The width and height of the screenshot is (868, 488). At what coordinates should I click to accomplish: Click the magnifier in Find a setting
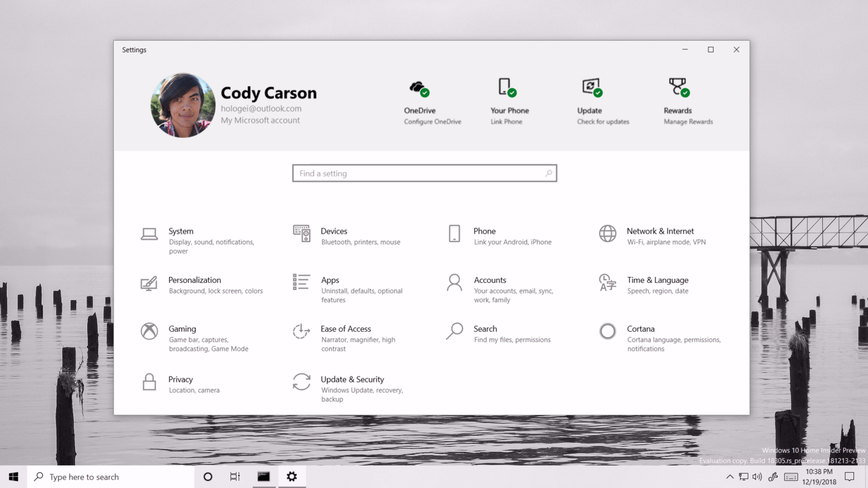[548, 173]
